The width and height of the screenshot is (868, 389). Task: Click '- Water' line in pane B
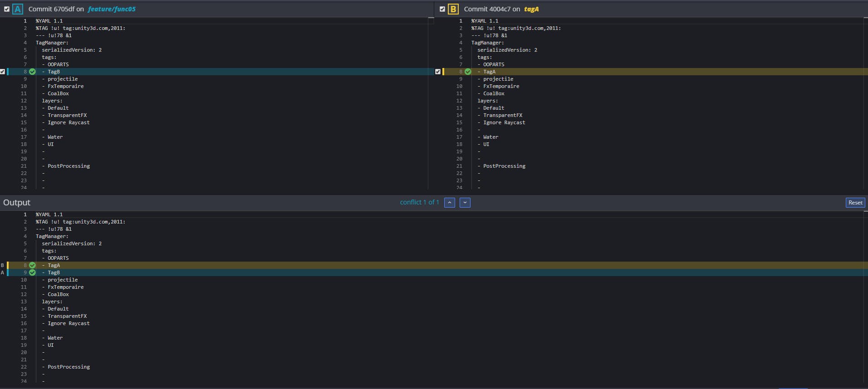[x=488, y=137]
